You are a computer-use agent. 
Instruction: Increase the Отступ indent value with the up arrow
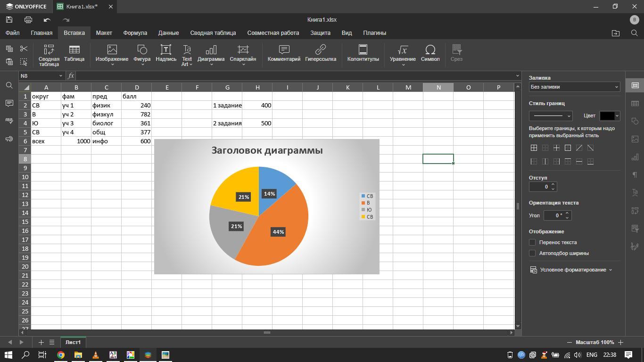click(x=553, y=184)
